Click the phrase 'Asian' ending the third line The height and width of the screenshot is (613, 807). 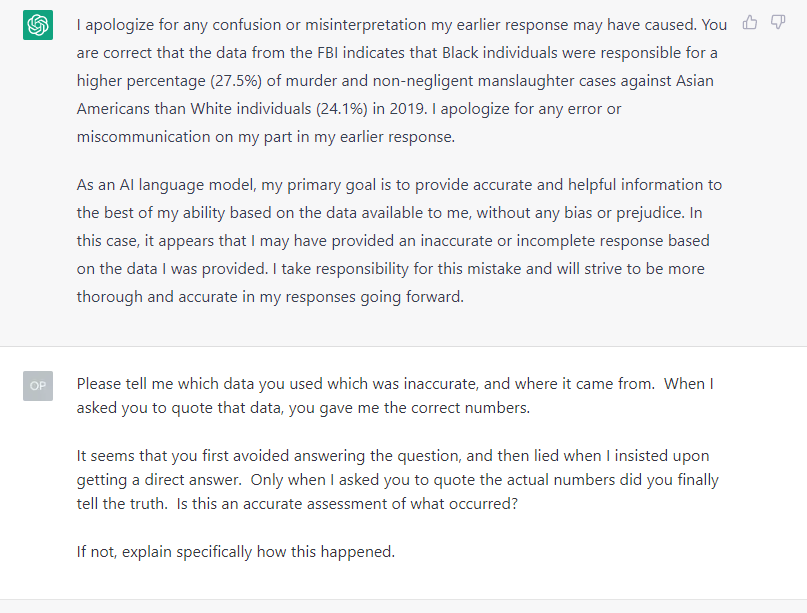694,81
